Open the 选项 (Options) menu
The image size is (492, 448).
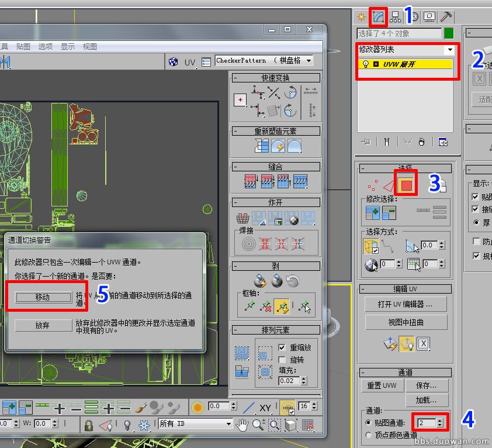click(45, 46)
